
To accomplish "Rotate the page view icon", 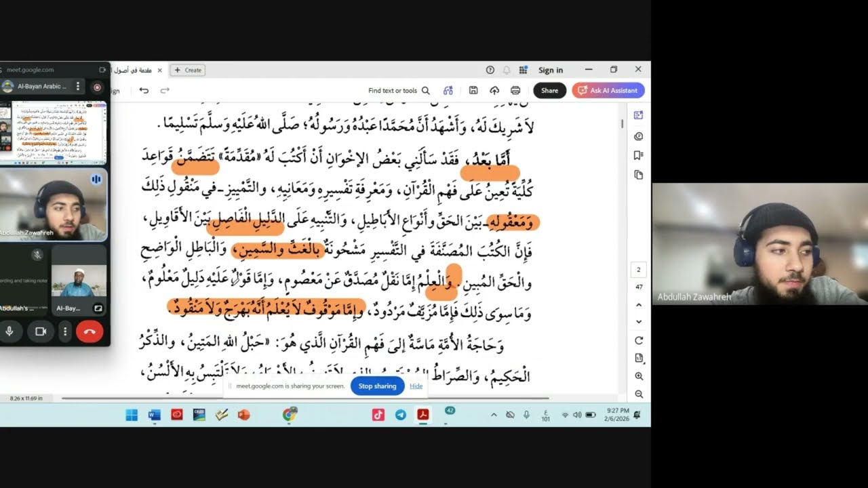I will point(639,340).
